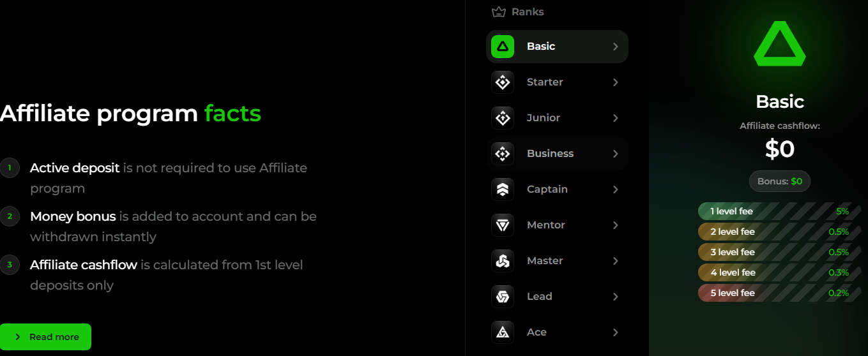Select the Mentor rank label
Screen dimensions: 868x356
point(546,225)
